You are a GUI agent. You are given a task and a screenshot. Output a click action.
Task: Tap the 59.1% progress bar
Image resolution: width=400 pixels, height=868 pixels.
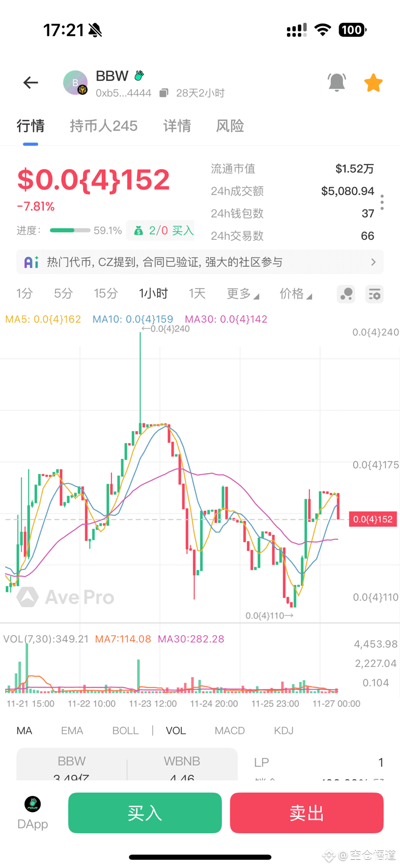coord(70,231)
